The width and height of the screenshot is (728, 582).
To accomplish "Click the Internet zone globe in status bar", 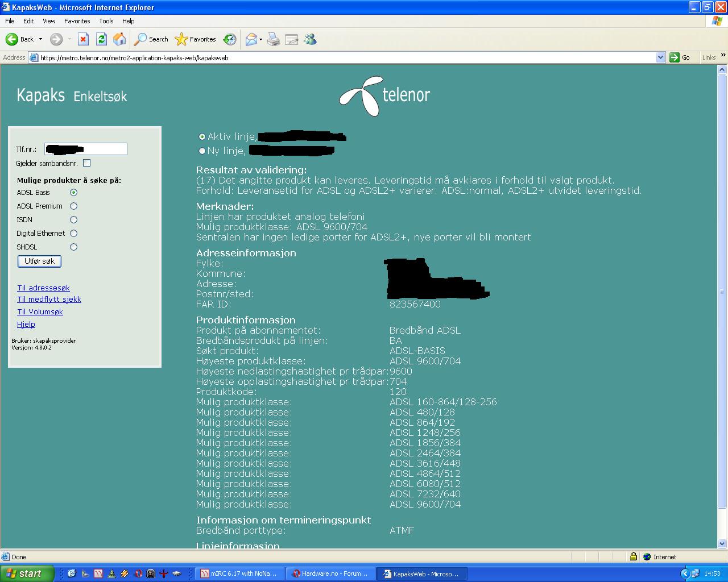I will coord(647,557).
